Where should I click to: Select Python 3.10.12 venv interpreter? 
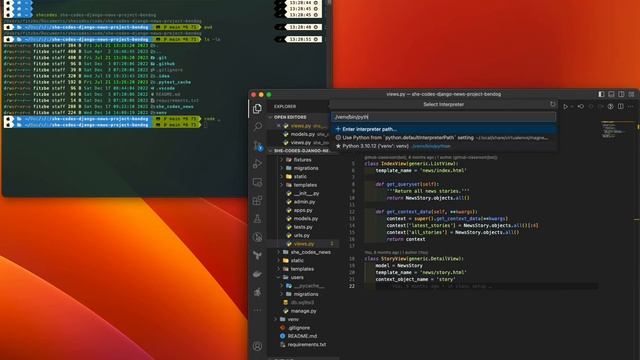pyautogui.click(x=444, y=146)
